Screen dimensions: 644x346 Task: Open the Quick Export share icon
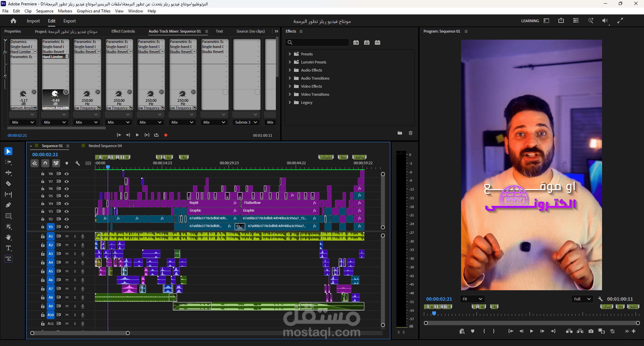pyautogui.click(x=561, y=21)
